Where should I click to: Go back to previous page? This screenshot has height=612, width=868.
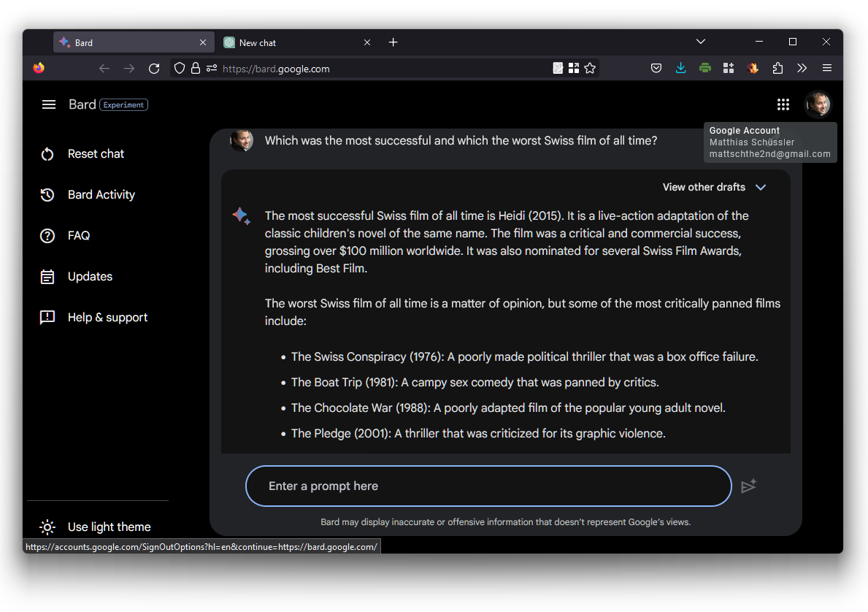click(x=104, y=69)
